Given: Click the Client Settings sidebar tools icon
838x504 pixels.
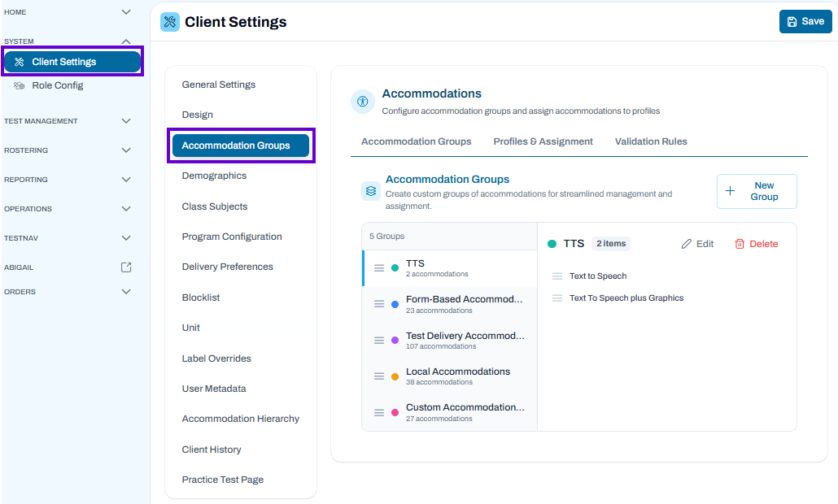Looking at the screenshot, I should [20, 62].
